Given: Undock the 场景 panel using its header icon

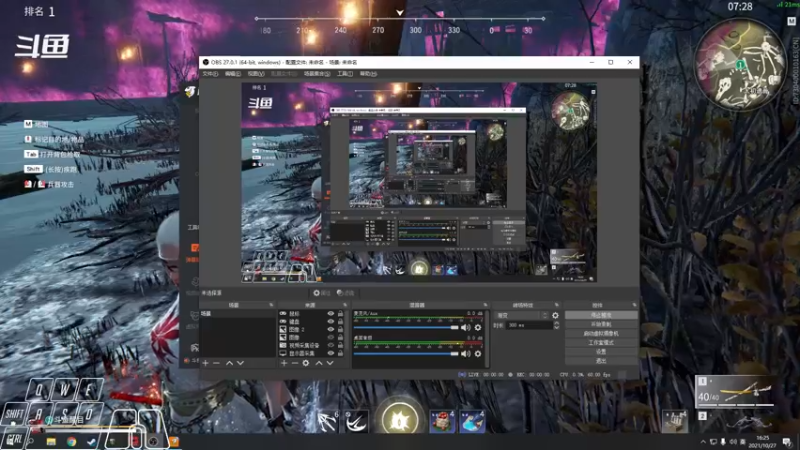Looking at the screenshot, I should pos(271,305).
